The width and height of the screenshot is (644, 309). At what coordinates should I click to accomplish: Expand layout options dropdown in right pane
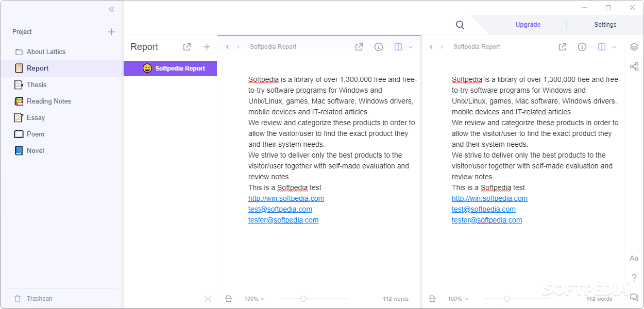(x=614, y=47)
